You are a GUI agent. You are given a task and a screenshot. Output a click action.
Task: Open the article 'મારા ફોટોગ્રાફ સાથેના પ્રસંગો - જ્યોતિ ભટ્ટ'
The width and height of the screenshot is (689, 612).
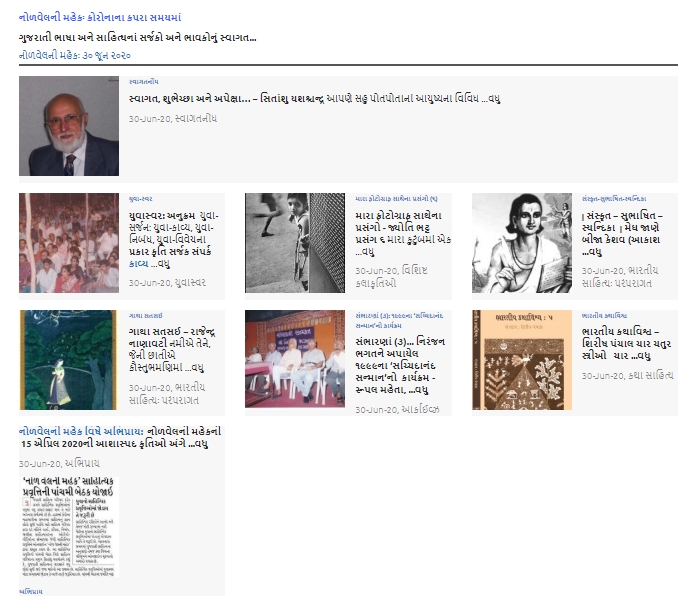coord(403,233)
